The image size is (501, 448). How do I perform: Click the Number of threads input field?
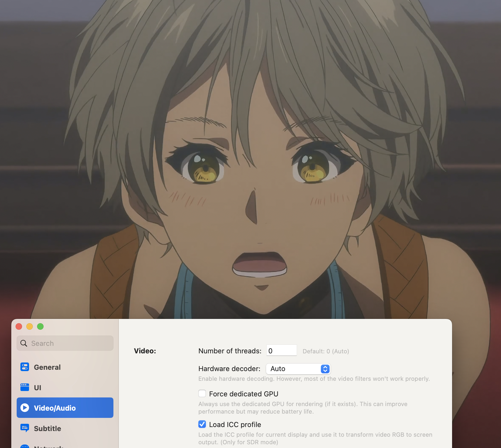(281, 351)
